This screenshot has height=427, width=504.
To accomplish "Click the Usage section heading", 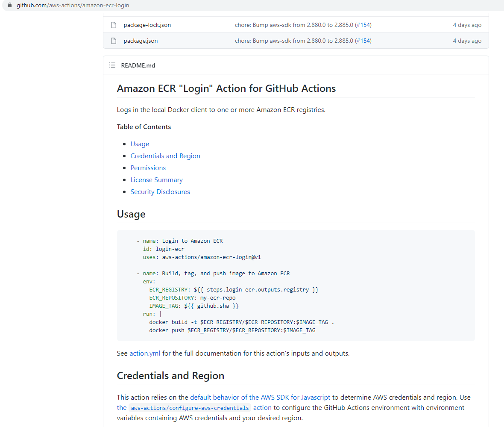I will click(131, 214).
